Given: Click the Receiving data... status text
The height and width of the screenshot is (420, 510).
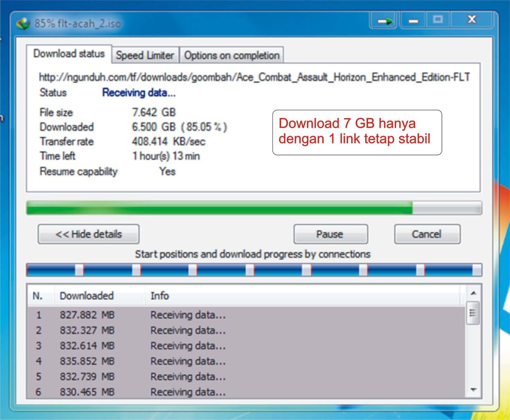Looking at the screenshot, I should (139, 93).
